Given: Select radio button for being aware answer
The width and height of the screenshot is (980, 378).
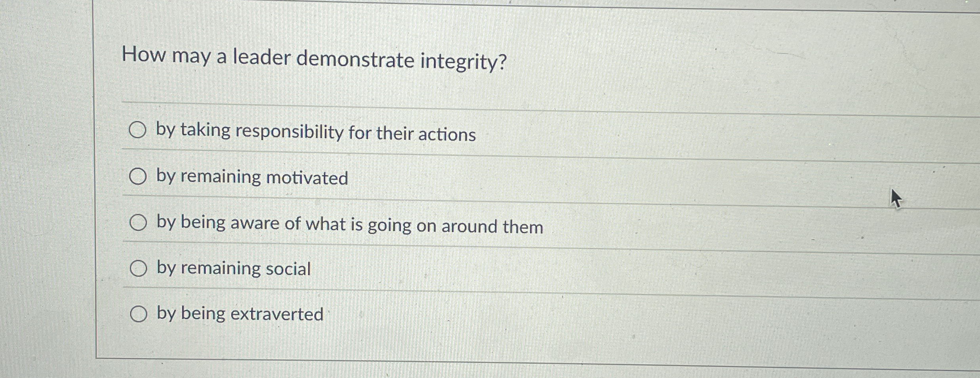Looking at the screenshot, I should (x=138, y=222).
